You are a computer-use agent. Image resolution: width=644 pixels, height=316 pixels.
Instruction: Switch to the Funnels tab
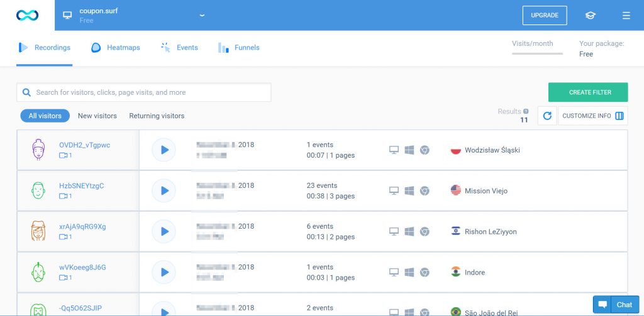pyautogui.click(x=238, y=48)
